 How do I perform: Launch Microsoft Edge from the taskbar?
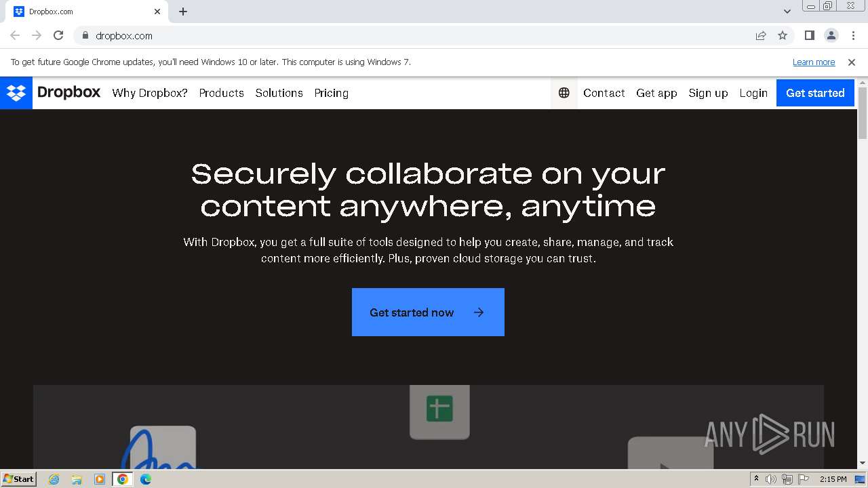(x=146, y=479)
